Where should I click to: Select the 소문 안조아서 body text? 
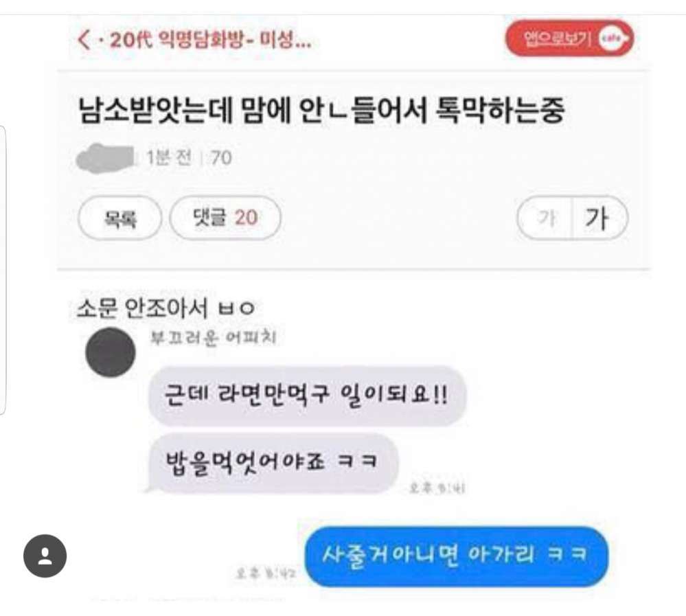coord(165,308)
